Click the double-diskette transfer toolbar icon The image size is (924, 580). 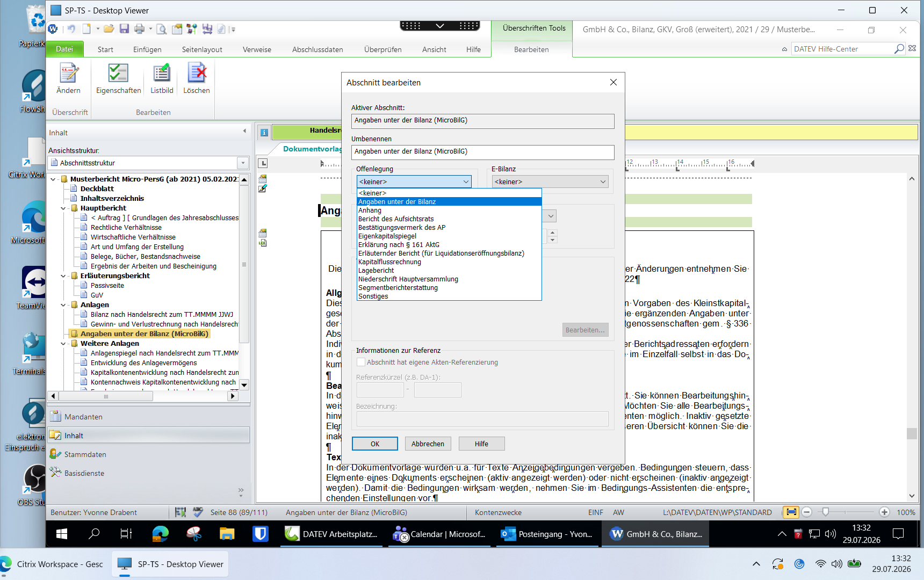[x=207, y=29]
